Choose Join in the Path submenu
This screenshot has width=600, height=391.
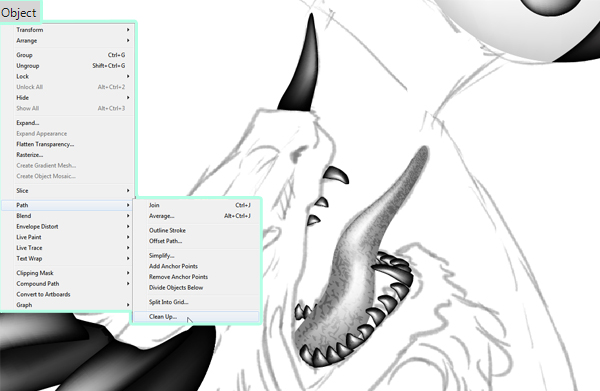click(196, 205)
